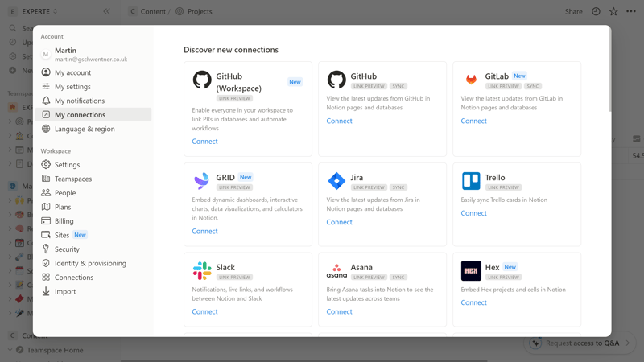
Task: Click the Asana logo icon
Action: (336, 270)
